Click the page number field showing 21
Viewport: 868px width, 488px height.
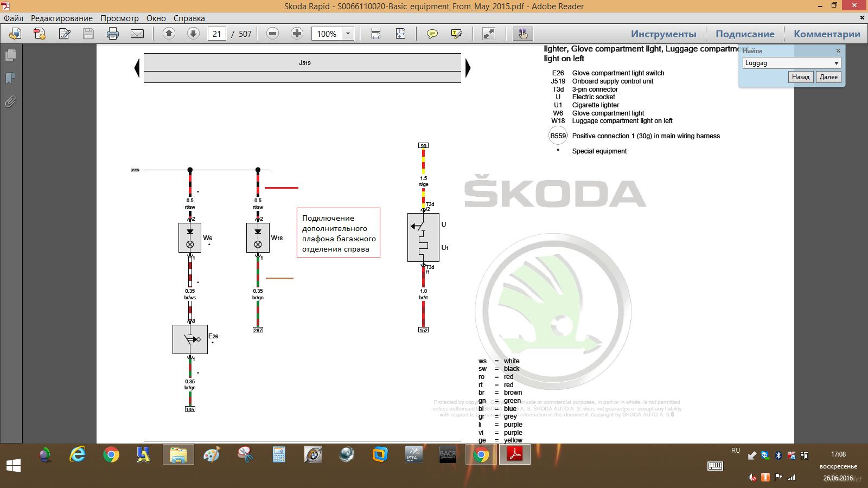pos(217,34)
